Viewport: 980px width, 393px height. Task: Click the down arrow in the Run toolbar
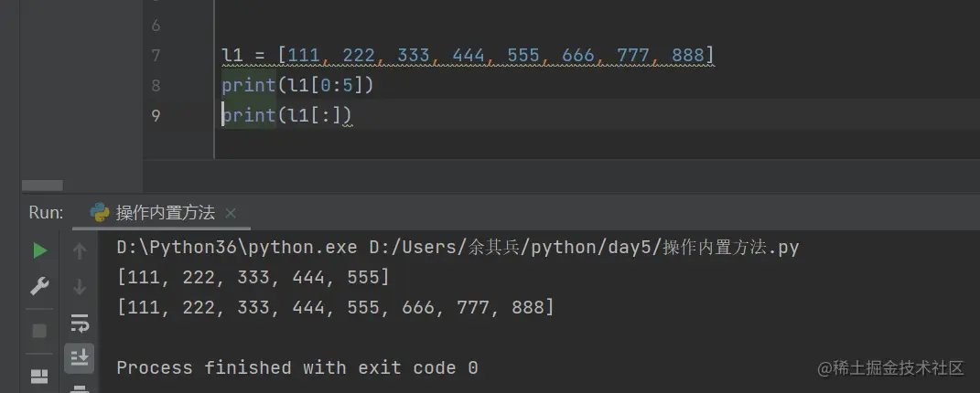pos(80,287)
